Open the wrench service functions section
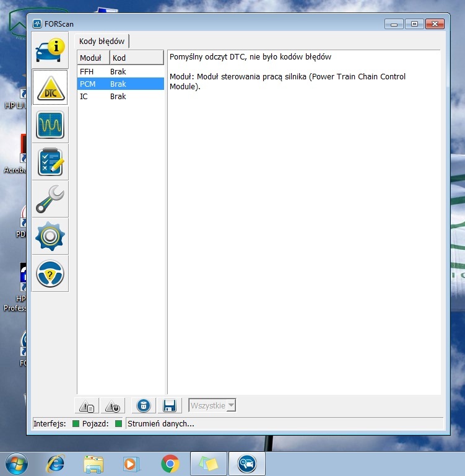Image resolution: width=465 pixels, height=476 pixels. [50, 199]
